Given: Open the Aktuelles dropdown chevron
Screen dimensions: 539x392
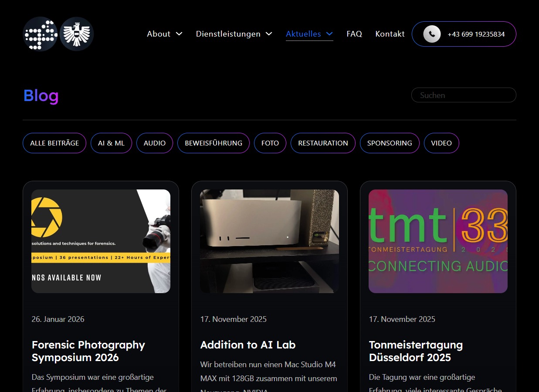Looking at the screenshot, I should [329, 34].
